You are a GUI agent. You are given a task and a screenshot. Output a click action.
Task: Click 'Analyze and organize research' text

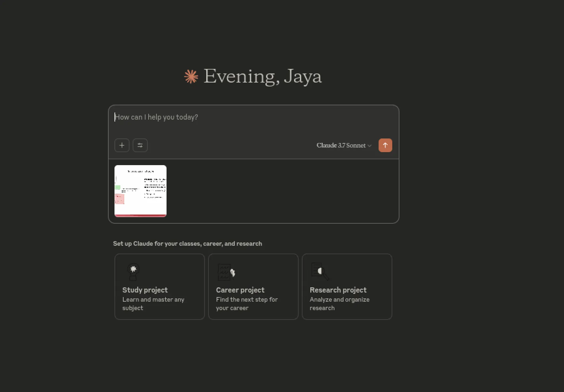click(340, 304)
